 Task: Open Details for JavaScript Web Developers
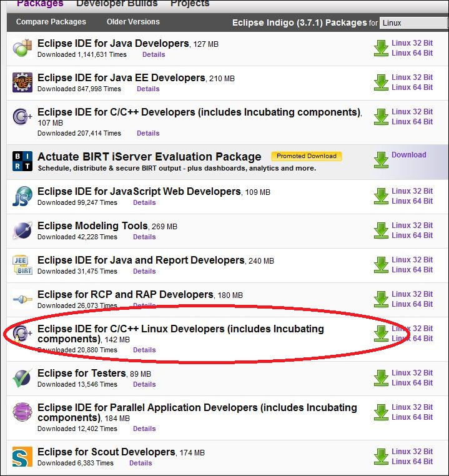(x=144, y=202)
